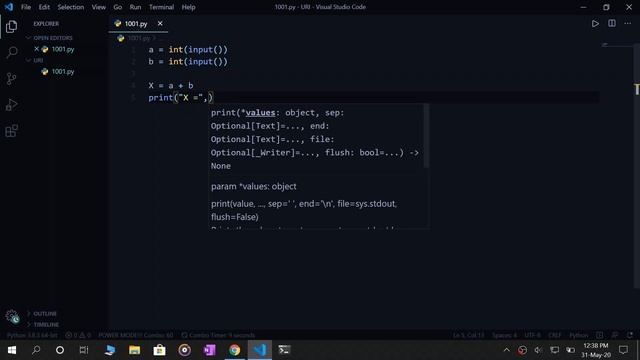Change the Spaces indentation setting
This screenshot has height=360, width=640.
point(504,335)
